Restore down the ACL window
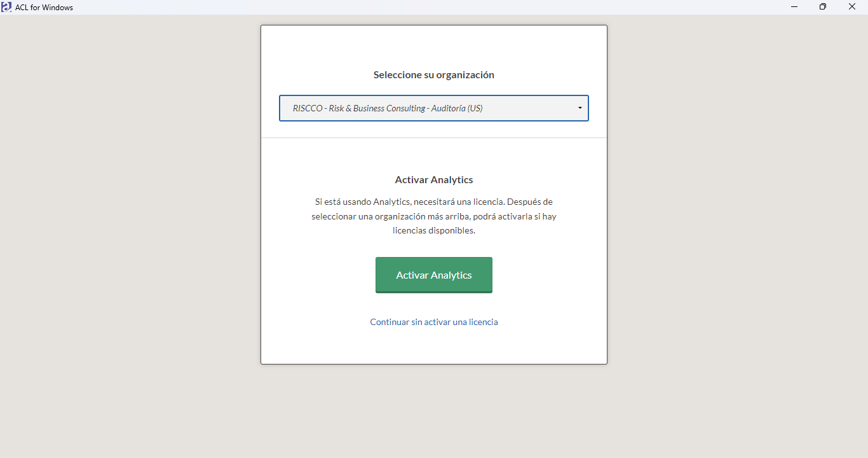868x458 pixels. pyautogui.click(x=823, y=7)
